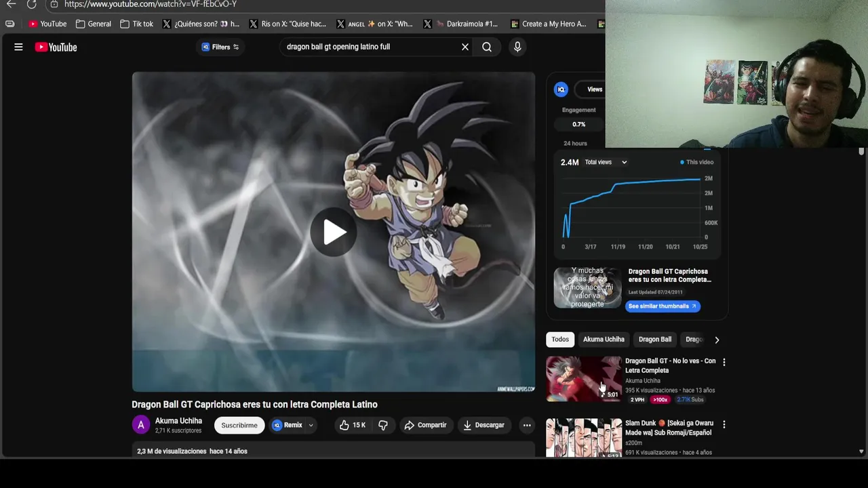Go to YouTube home via logo
This screenshot has width=868, height=488.
(x=56, y=47)
